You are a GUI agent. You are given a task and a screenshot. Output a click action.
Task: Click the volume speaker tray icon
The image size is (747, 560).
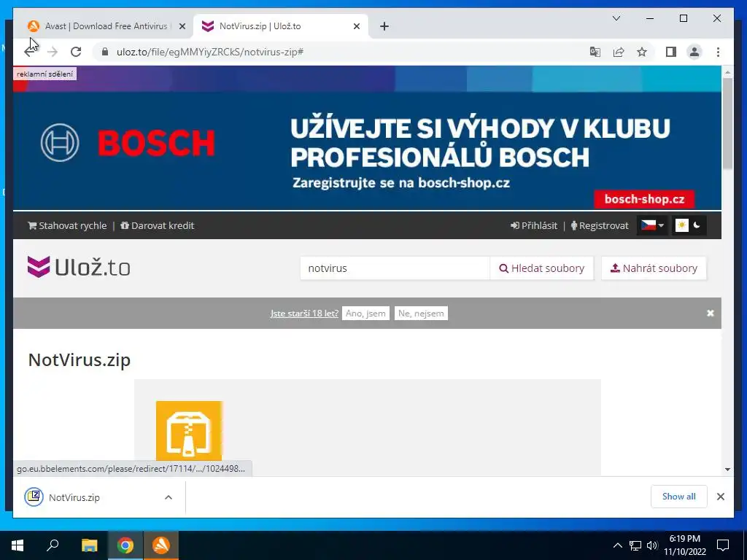pos(652,545)
